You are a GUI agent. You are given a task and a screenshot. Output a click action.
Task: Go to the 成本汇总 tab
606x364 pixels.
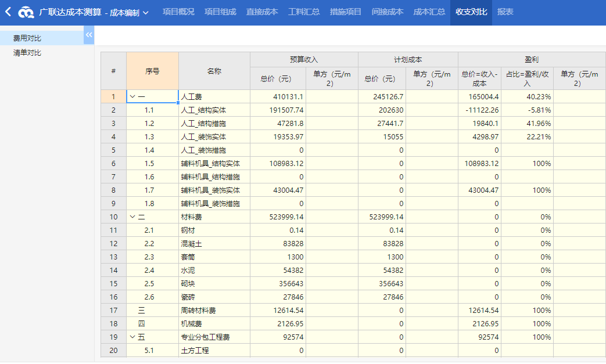point(429,12)
